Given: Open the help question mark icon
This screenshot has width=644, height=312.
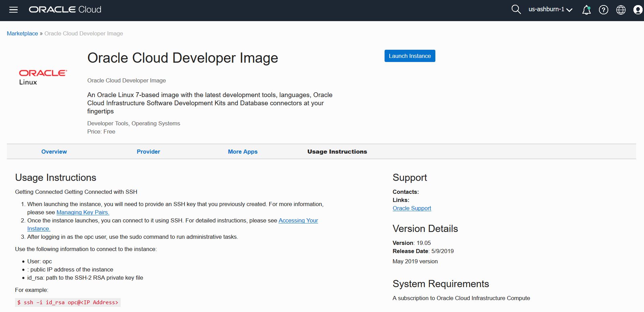Looking at the screenshot, I should coord(603,10).
